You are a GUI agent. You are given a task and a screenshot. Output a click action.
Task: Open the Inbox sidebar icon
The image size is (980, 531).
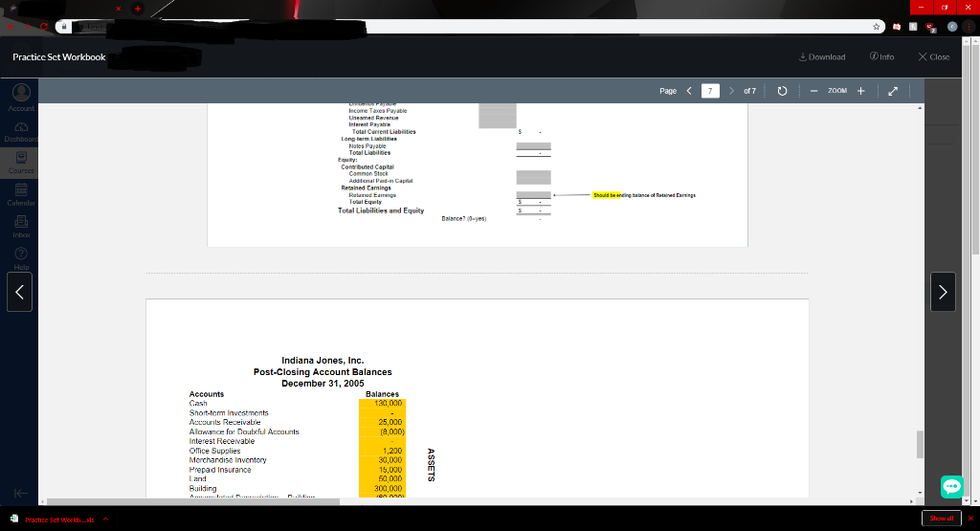[21, 226]
